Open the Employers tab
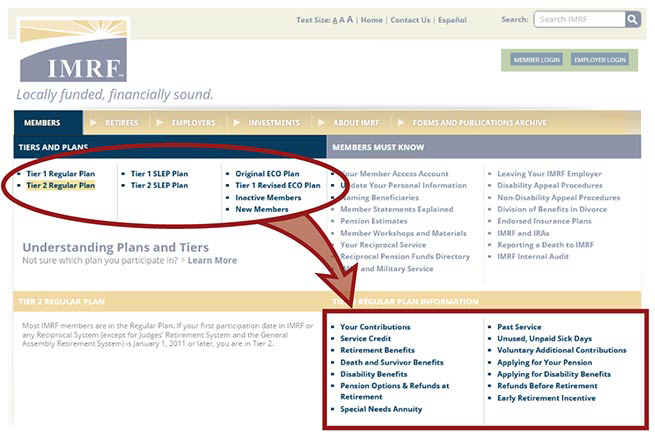 (x=193, y=123)
